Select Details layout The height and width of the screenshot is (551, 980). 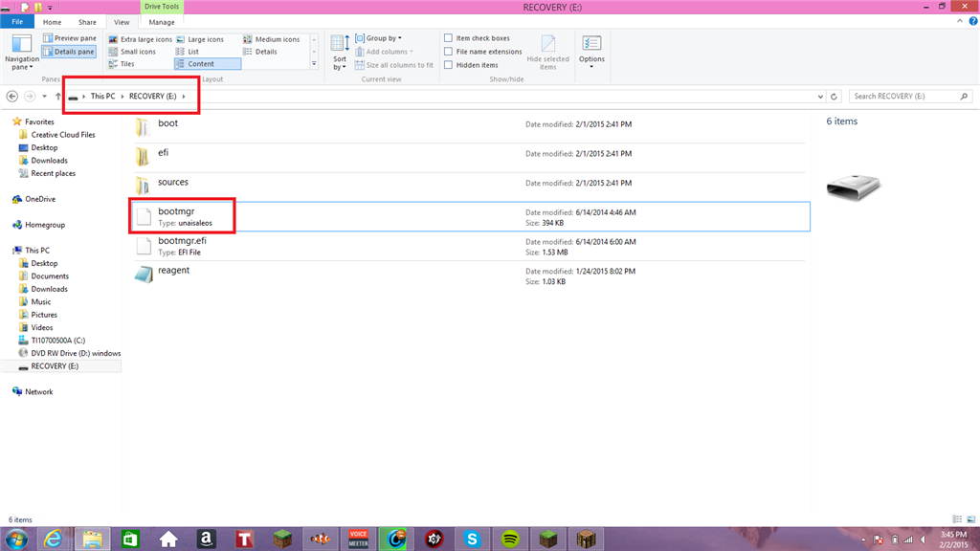260,52
